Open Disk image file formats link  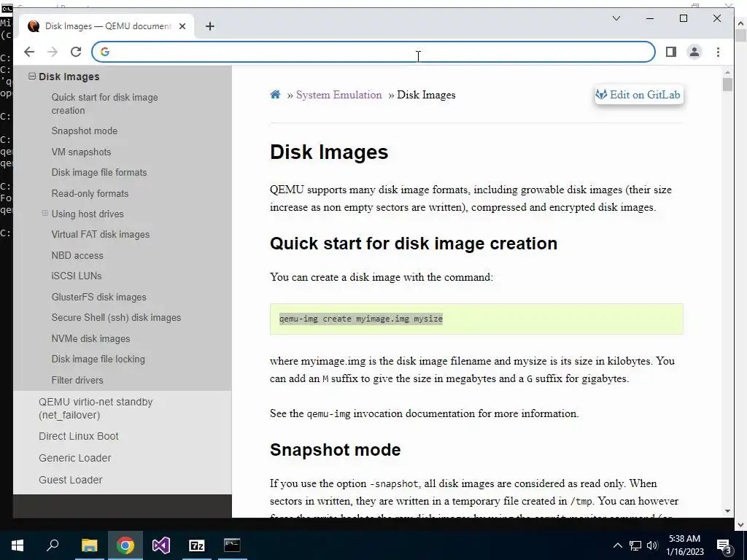point(99,172)
